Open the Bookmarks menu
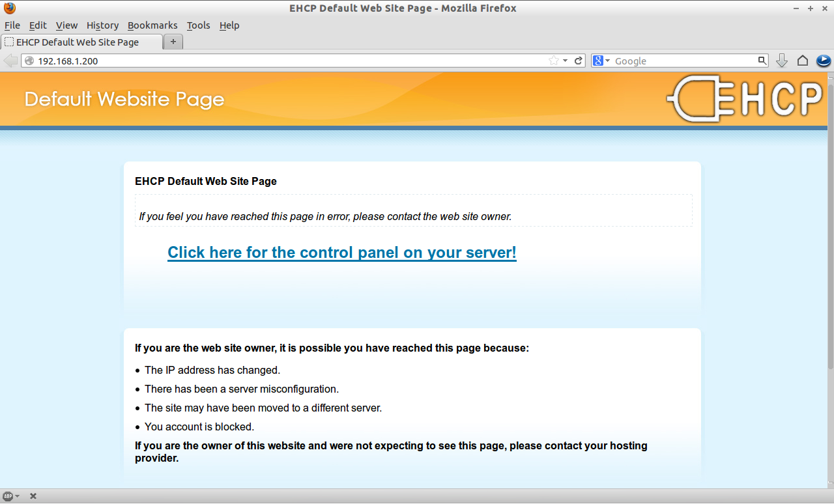 pyautogui.click(x=152, y=25)
